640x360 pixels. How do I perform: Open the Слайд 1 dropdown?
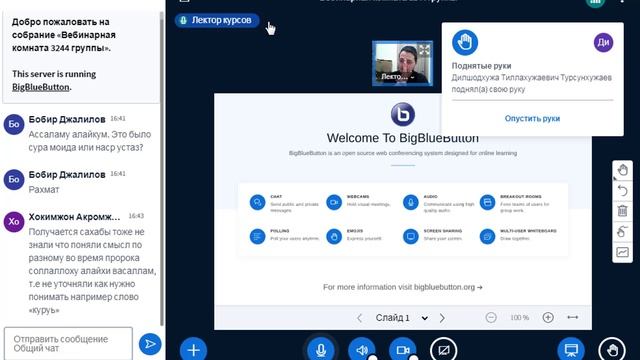click(402, 318)
